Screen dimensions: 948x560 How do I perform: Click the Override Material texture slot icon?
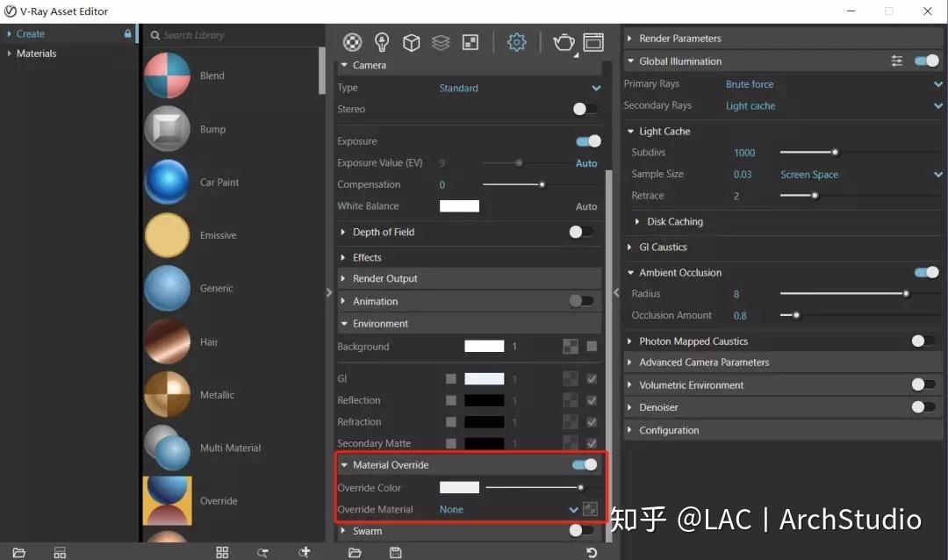(590, 508)
